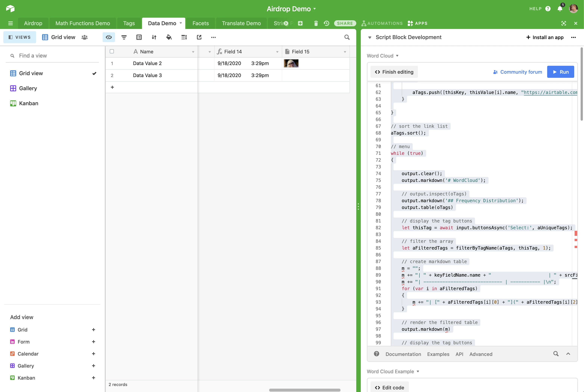Open the Airtable home logo
This screenshot has height=392, width=584.
coord(10,8)
